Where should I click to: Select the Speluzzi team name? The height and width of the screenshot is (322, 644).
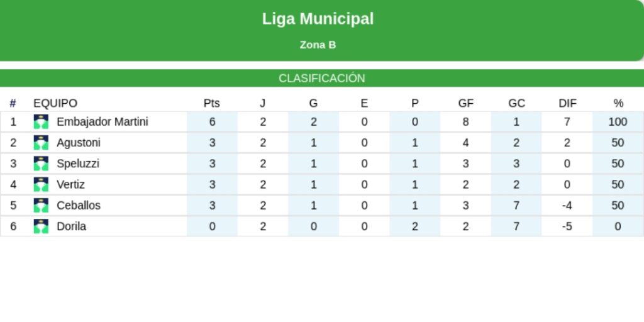pos(78,164)
